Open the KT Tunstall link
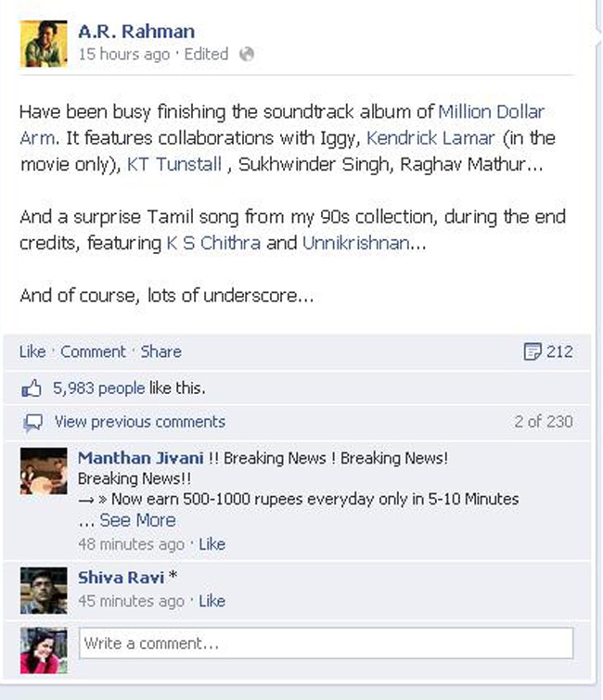The image size is (603, 700). point(174,165)
